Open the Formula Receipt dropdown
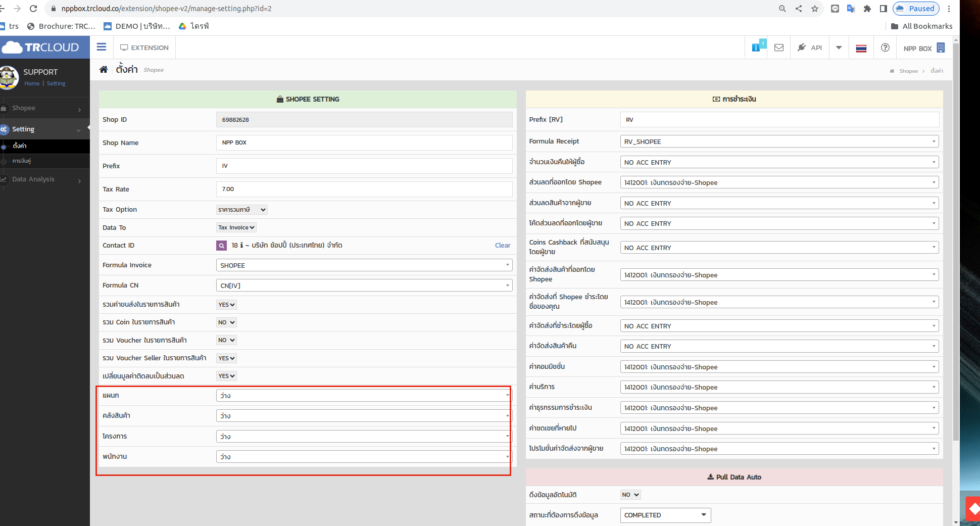This screenshot has width=980, height=526. [779, 141]
